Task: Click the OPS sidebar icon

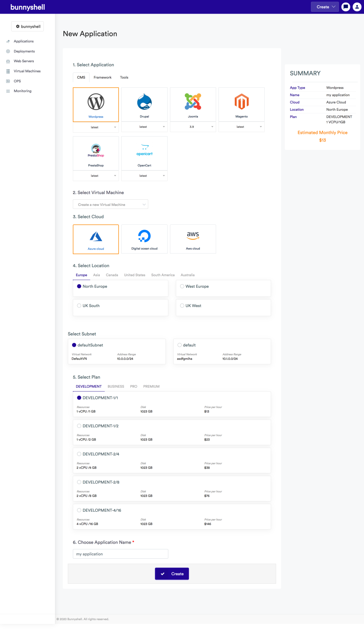Action: click(8, 81)
